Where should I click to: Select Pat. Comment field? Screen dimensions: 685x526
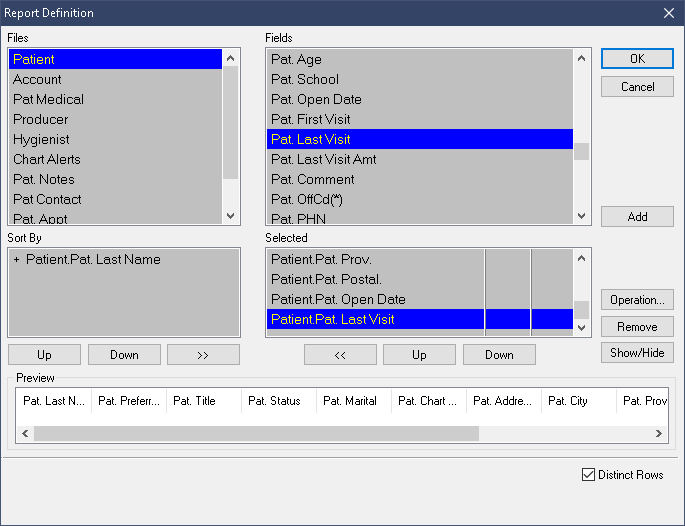[312, 179]
